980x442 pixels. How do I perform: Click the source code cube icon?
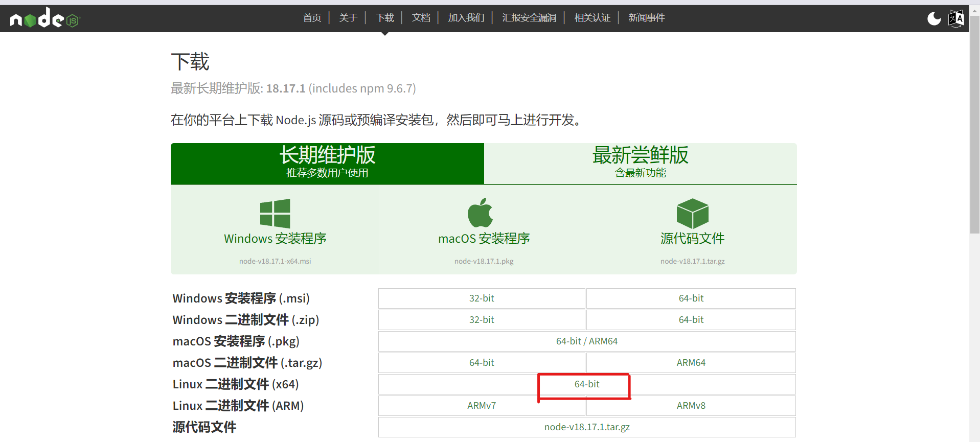pyautogui.click(x=692, y=213)
